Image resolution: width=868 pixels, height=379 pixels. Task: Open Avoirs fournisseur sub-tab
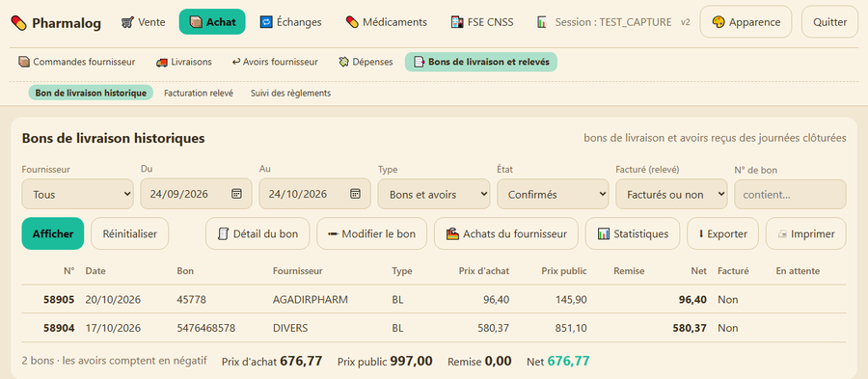(275, 62)
